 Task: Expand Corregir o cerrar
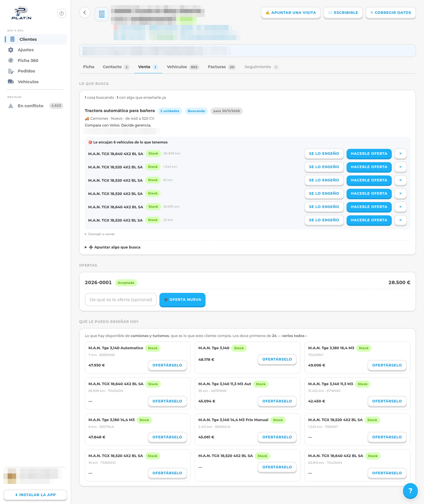click(x=100, y=234)
